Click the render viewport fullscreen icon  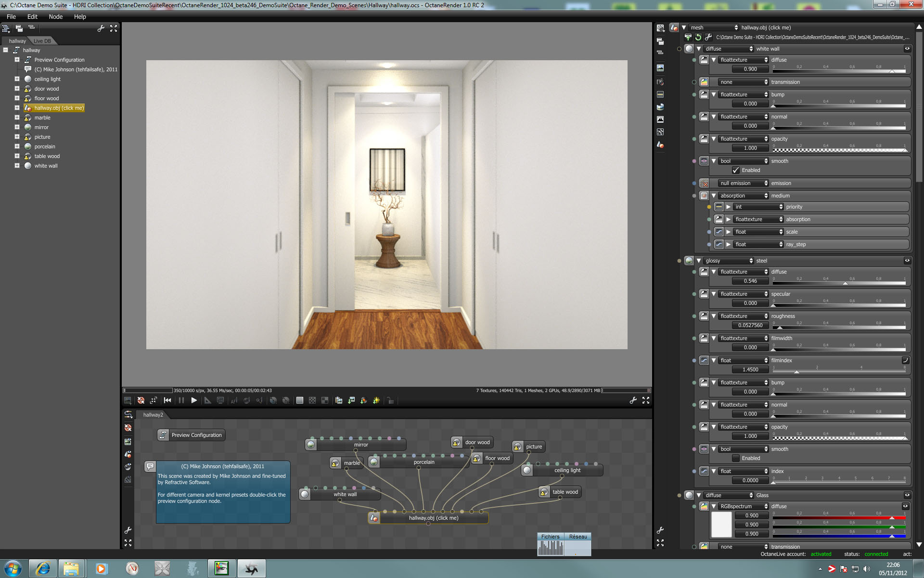tap(646, 400)
